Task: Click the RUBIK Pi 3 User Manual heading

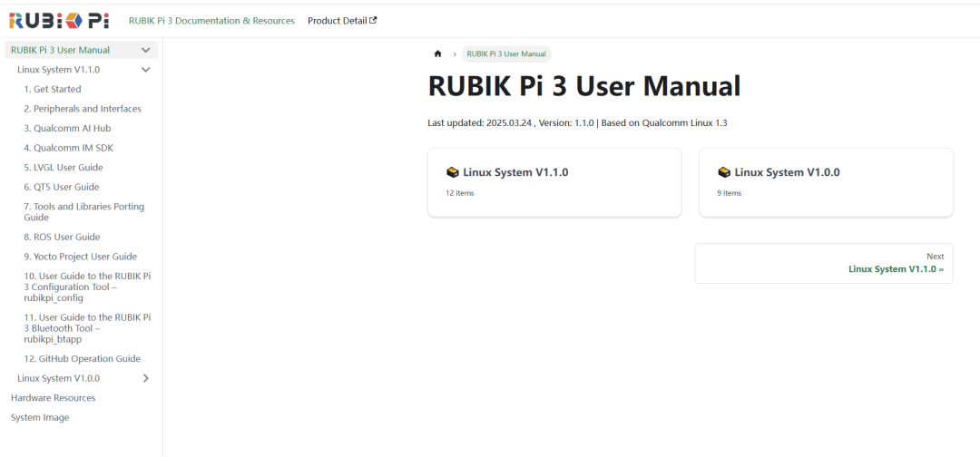Action: 584,86
